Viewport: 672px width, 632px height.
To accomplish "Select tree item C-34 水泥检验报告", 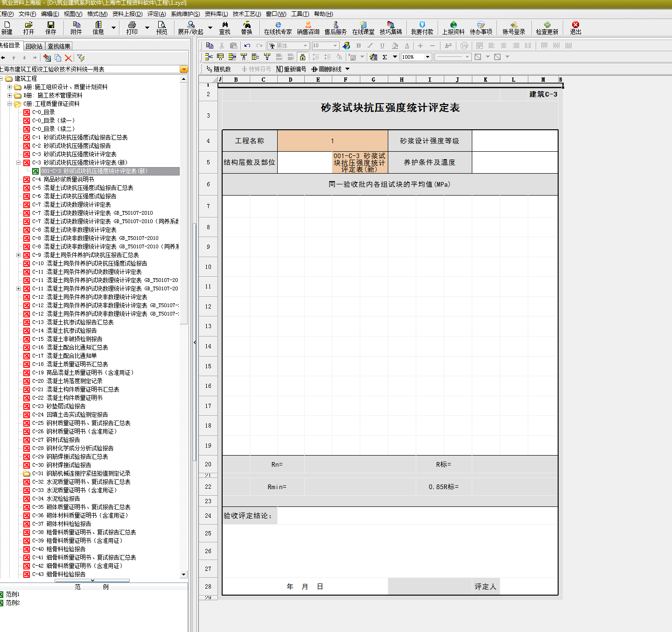I will click(x=56, y=499).
